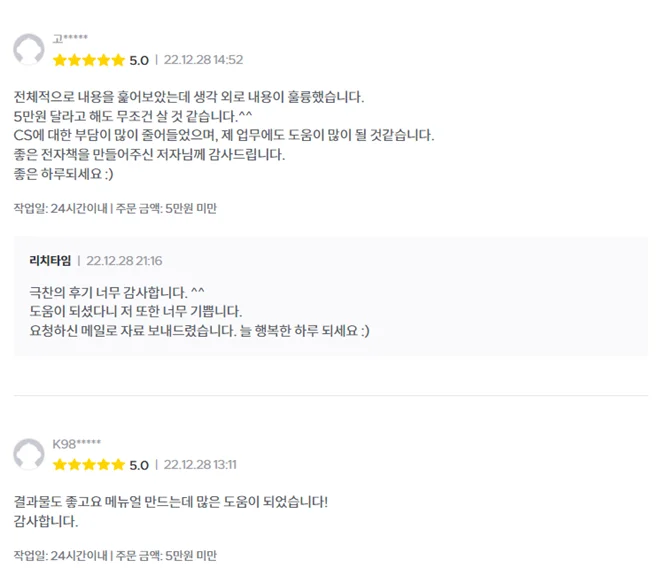Click the first review text starting with 전체적으로
This screenshot has width=658, height=583.
click(189, 97)
